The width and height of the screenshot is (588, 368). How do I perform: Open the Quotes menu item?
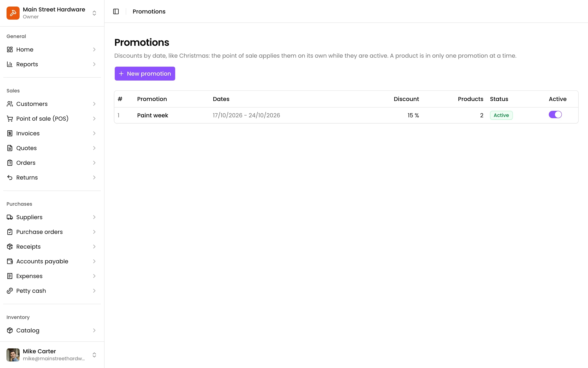[52, 148]
